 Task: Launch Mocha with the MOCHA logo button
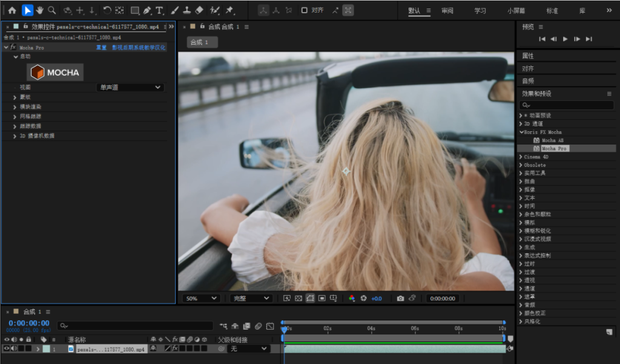(x=54, y=72)
